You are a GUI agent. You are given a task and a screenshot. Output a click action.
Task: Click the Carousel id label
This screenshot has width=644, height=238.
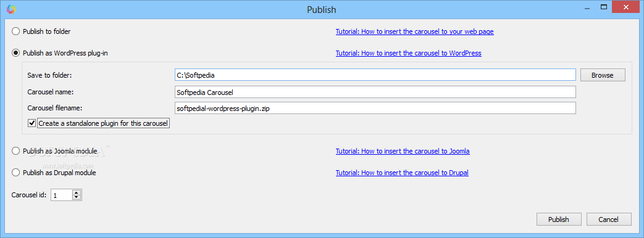pos(29,194)
